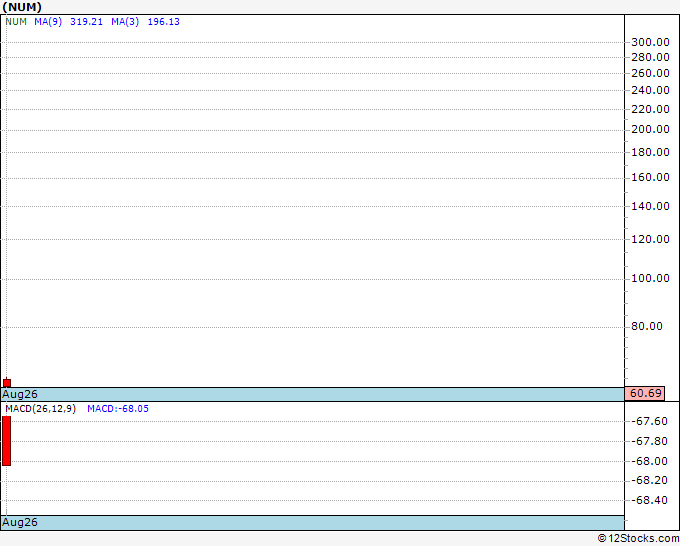Click the MA(3) value 196.13
This screenshot has width=680, height=546.
pos(163,22)
